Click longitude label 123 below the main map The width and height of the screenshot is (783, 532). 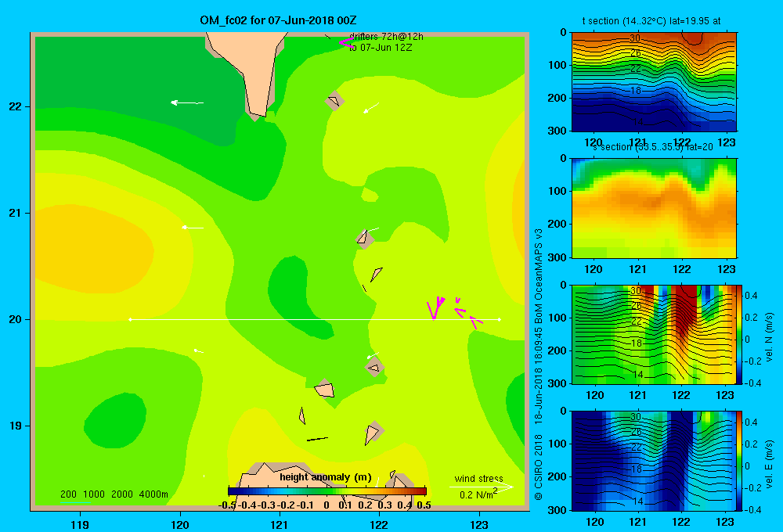479,524
